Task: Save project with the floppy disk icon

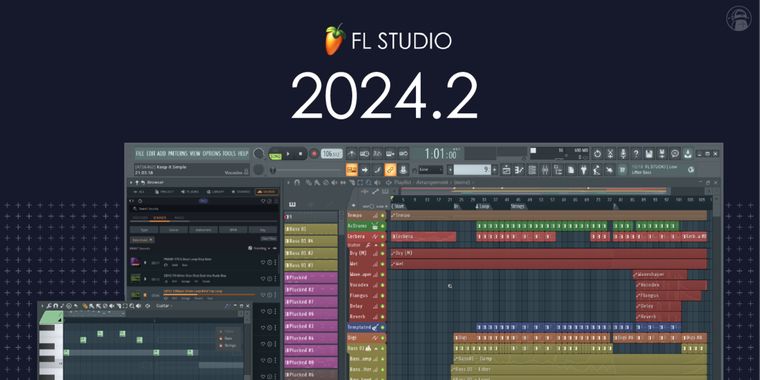Action: tap(649, 154)
